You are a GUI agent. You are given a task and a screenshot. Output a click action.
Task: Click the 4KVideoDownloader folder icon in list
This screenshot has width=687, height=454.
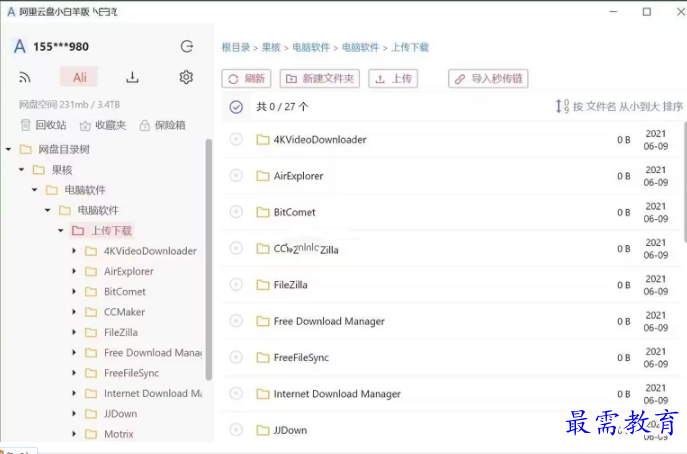[x=263, y=140]
